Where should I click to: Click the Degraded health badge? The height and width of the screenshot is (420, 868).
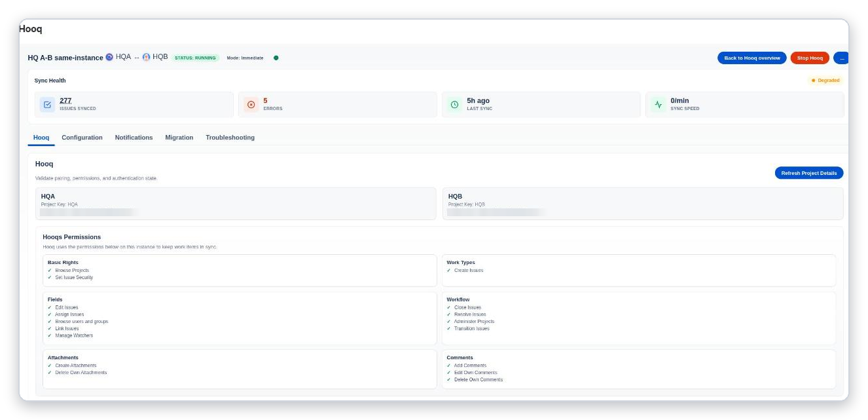point(825,81)
